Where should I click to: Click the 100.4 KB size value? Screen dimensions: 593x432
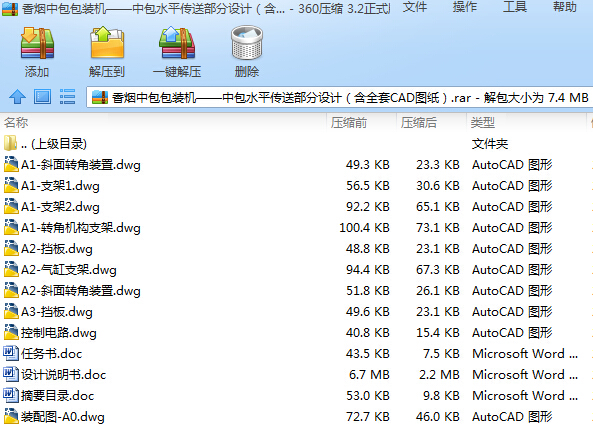click(x=365, y=227)
